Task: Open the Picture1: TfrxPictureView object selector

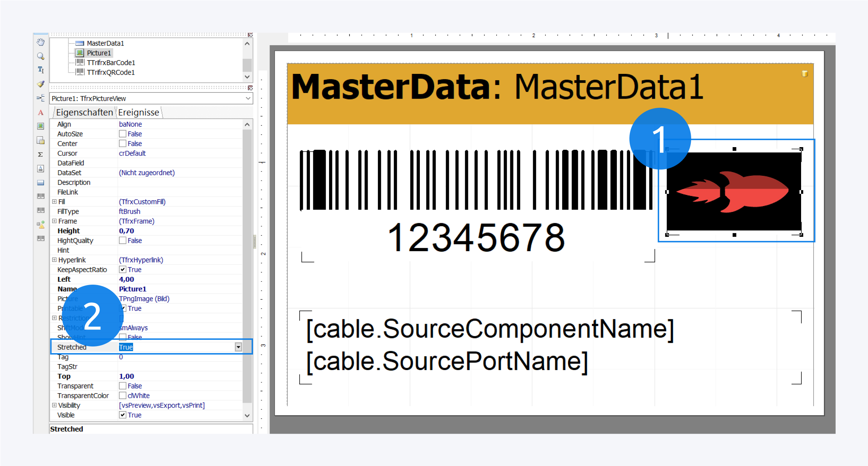Action: click(x=248, y=99)
